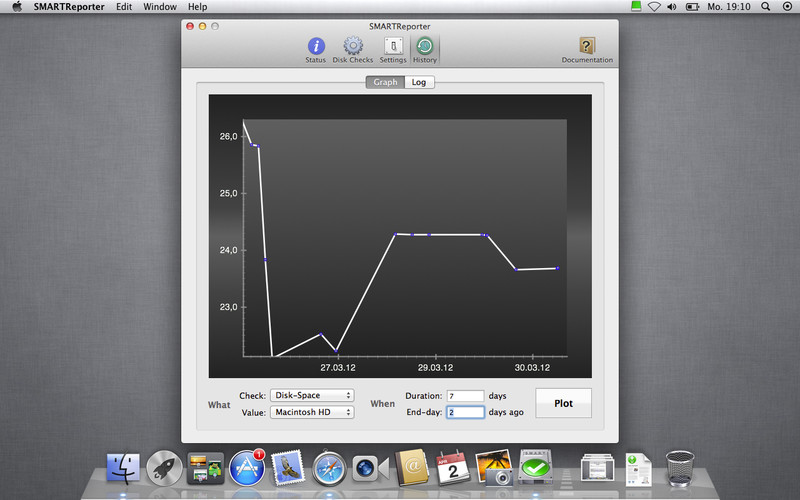Open the SMARTReporter application menu
Viewport: 800px width, 500px height.
point(69,7)
